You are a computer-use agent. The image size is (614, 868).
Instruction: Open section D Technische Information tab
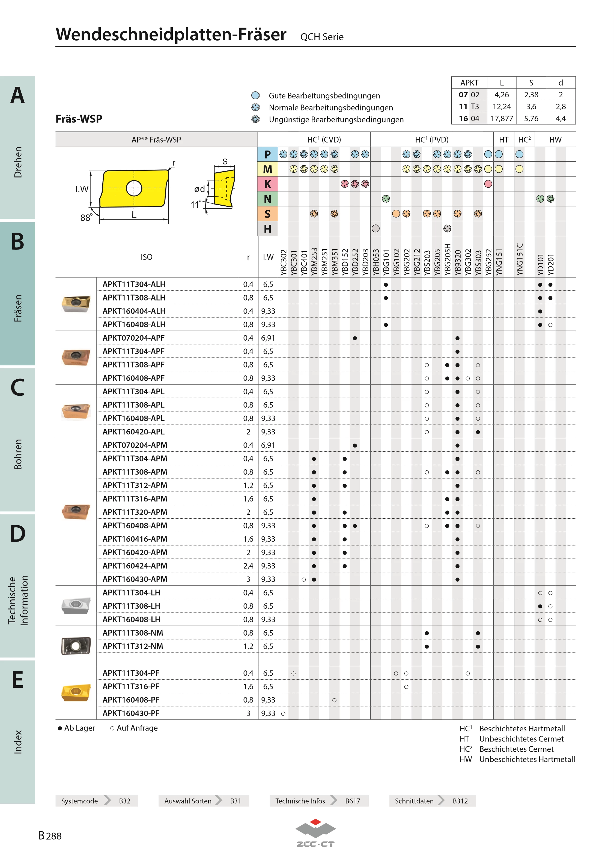(17, 585)
